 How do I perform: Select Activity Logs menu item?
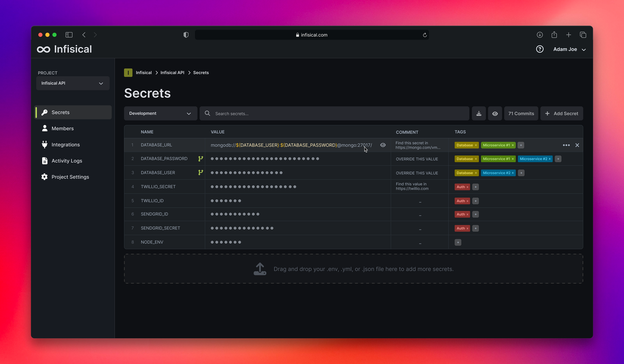pyautogui.click(x=67, y=160)
